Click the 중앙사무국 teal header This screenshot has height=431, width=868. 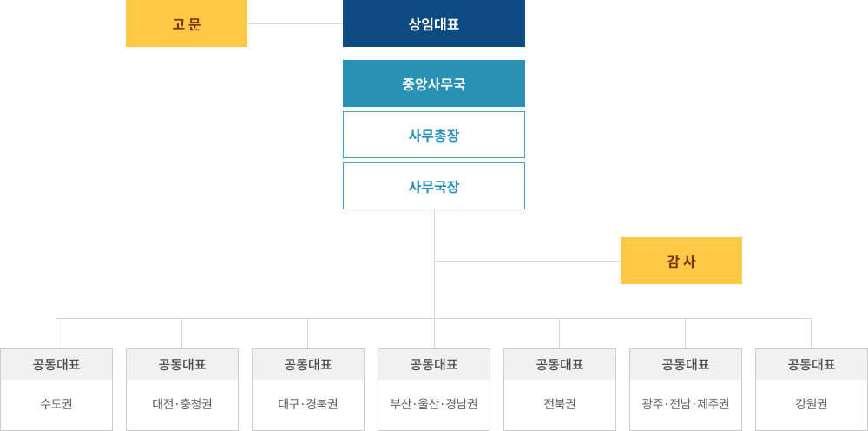[434, 83]
